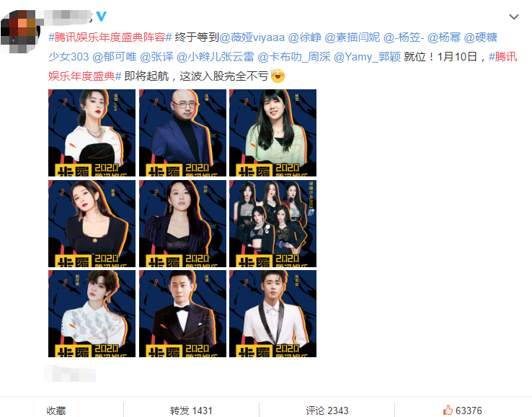This screenshot has width=532, height=417.
Task: Like the post using thumbs-up icon
Action: coord(448,411)
